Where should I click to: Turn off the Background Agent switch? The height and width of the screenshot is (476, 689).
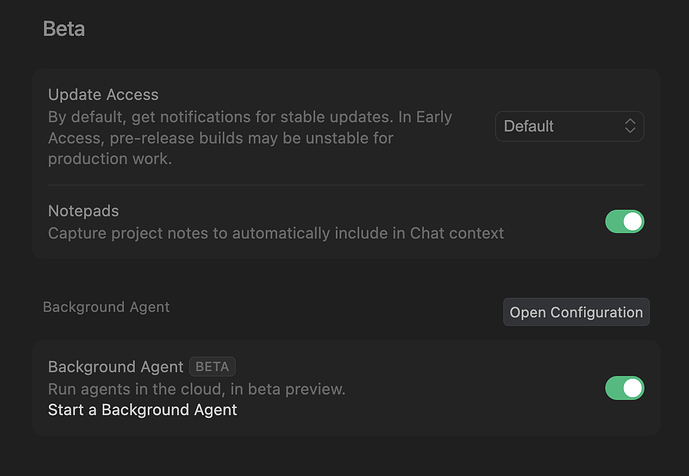624,387
